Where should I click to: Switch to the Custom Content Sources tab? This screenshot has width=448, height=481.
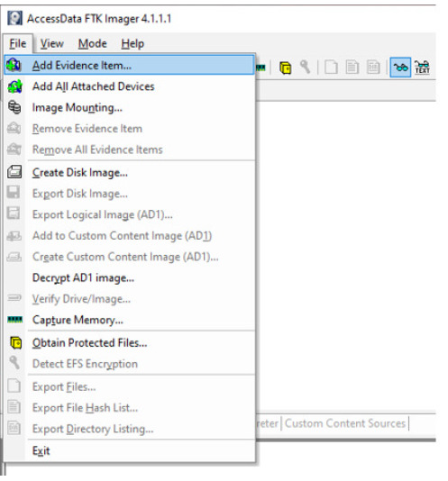345,423
